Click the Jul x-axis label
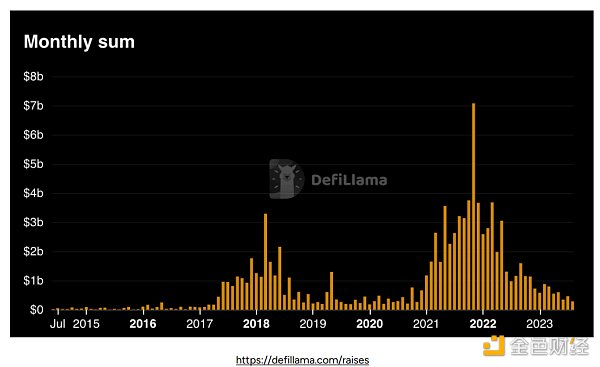Image resolution: width=600 pixels, height=367 pixels. point(58,324)
